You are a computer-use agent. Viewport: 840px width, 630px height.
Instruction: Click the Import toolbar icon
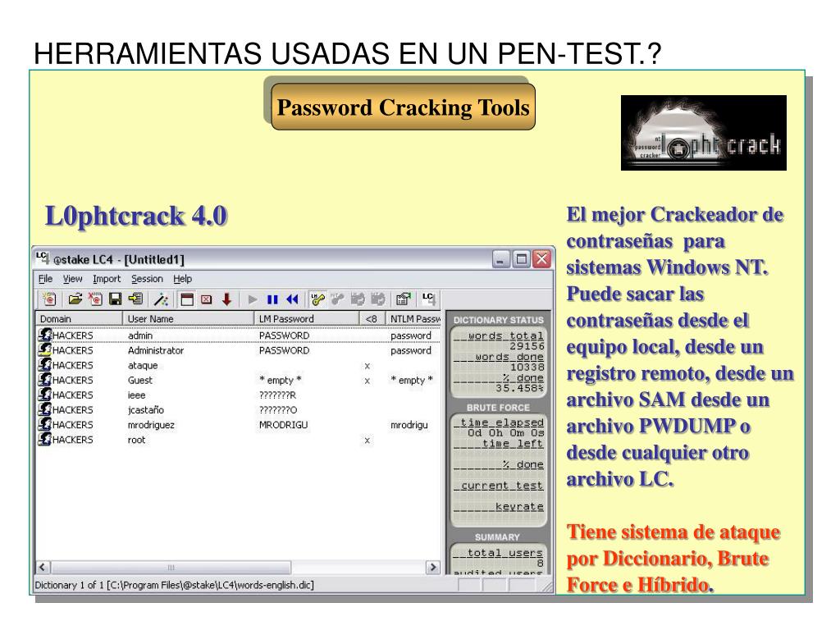point(135,299)
